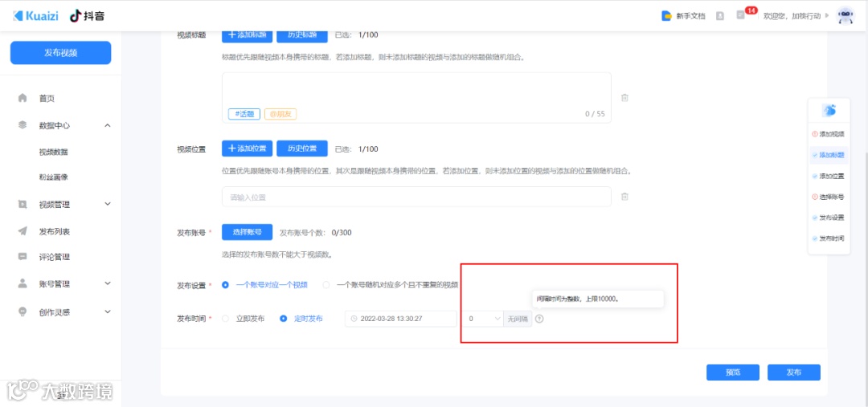
Task: Jump to 添加位置 step in floating panel
Action: pyautogui.click(x=829, y=177)
